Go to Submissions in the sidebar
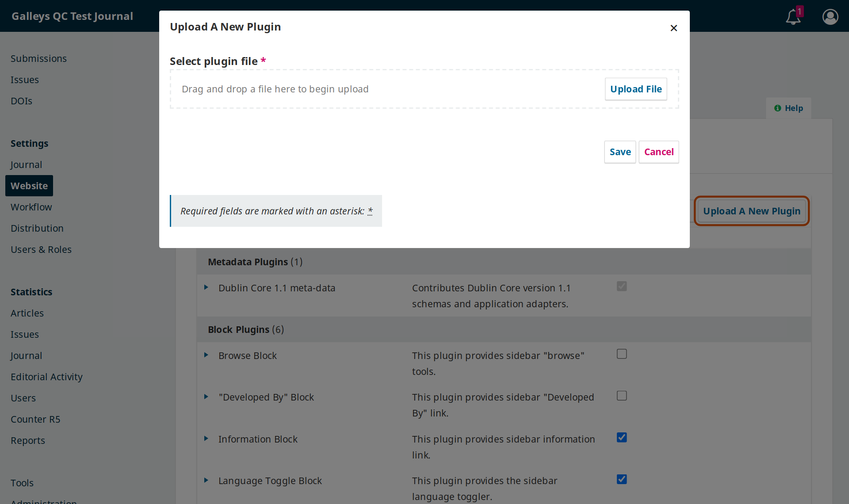Screen dimensions: 849x504 click(38, 58)
